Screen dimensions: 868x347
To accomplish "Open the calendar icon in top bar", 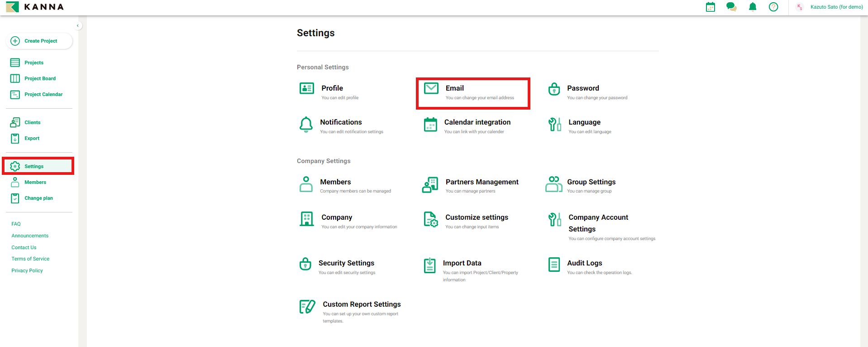I will [x=711, y=7].
